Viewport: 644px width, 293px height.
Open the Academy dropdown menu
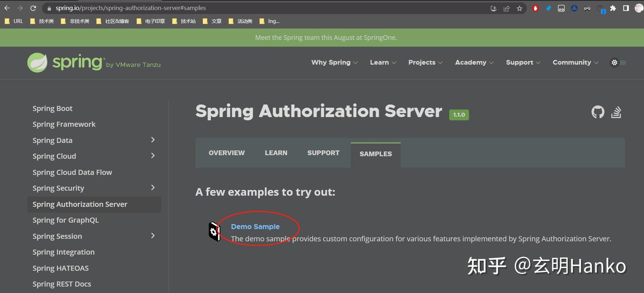[x=474, y=63]
